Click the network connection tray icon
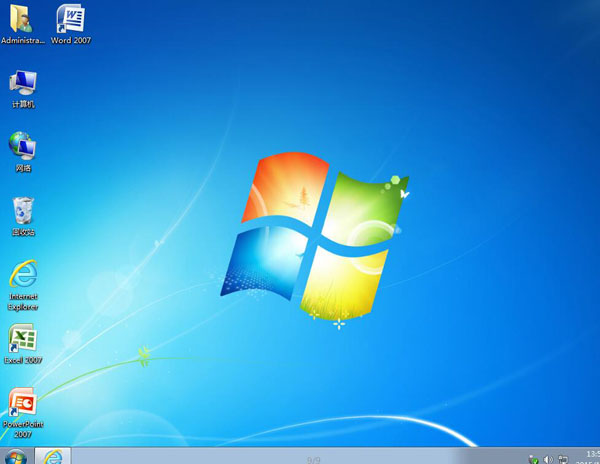The image size is (600, 464). [563, 459]
